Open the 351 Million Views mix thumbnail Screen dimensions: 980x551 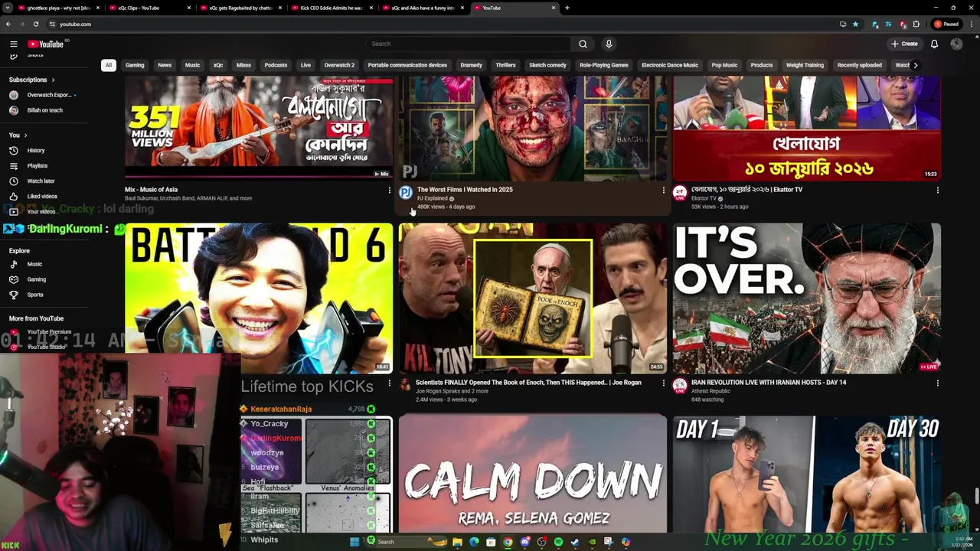click(259, 128)
